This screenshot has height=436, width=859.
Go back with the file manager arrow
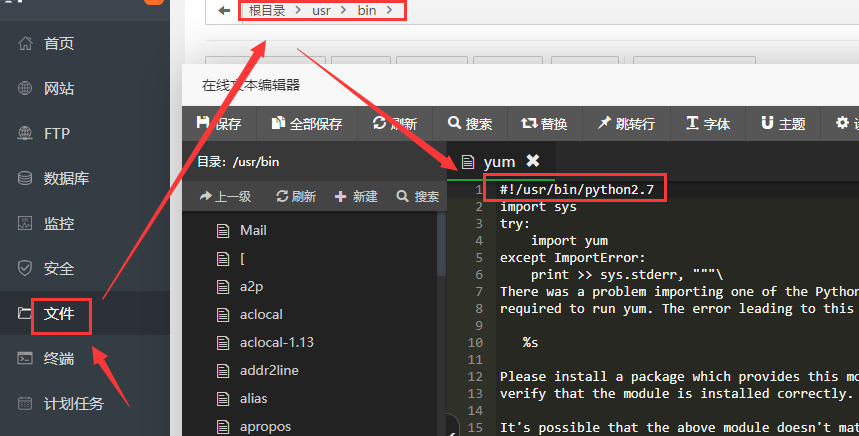pyautogui.click(x=224, y=10)
